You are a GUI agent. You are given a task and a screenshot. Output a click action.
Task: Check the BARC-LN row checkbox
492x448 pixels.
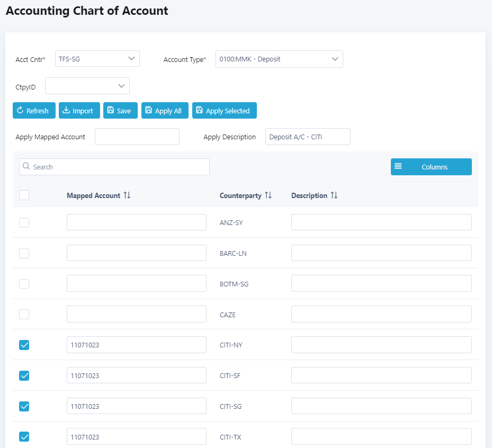pyautogui.click(x=24, y=253)
